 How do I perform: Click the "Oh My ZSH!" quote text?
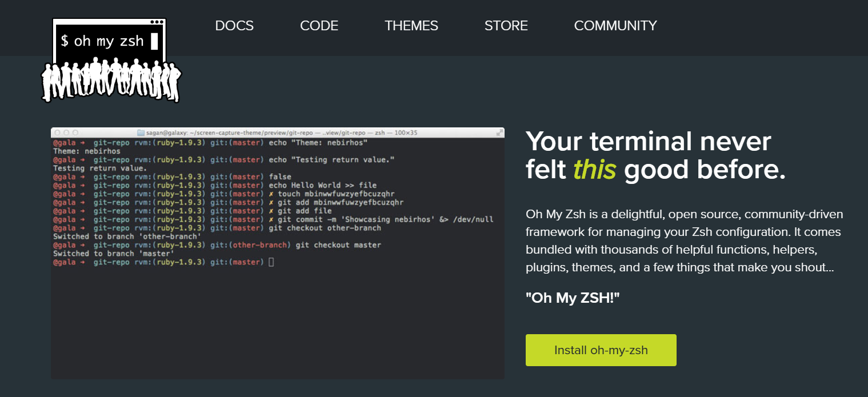(x=573, y=298)
